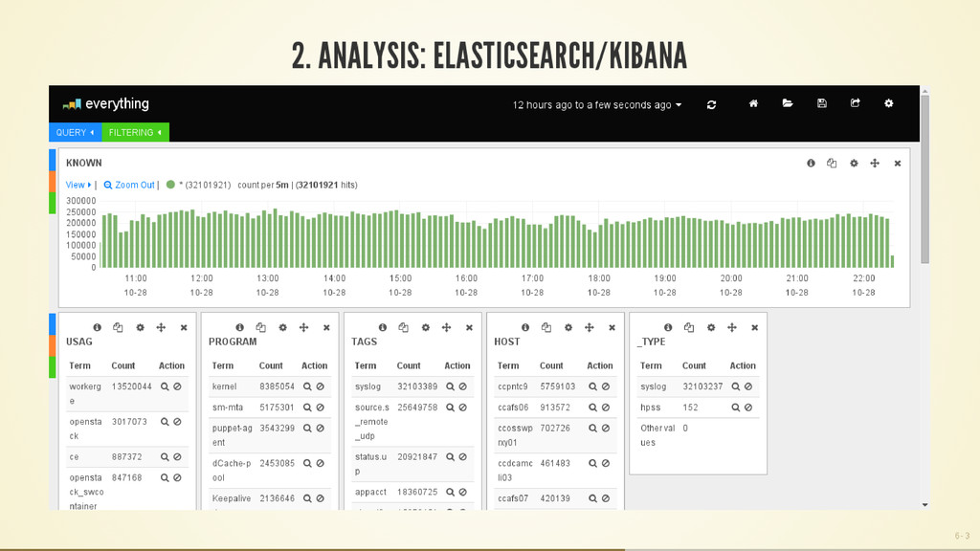
Task: Exclude the sm-mta term
Action: 320,408
